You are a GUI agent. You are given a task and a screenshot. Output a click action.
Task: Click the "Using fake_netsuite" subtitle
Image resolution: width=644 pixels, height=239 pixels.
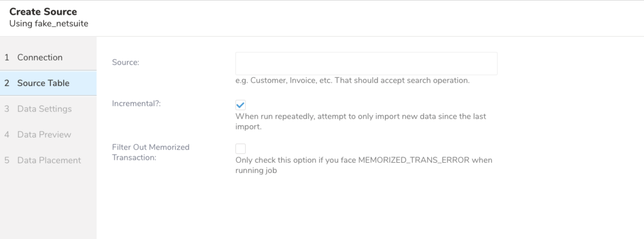pyautogui.click(x=49, y=24)
